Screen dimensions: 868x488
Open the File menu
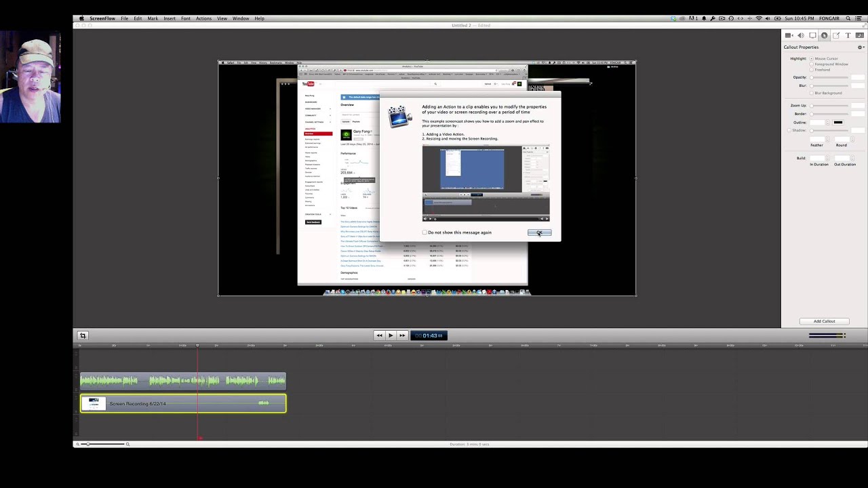pyautogui.click(x=125, y=18)
